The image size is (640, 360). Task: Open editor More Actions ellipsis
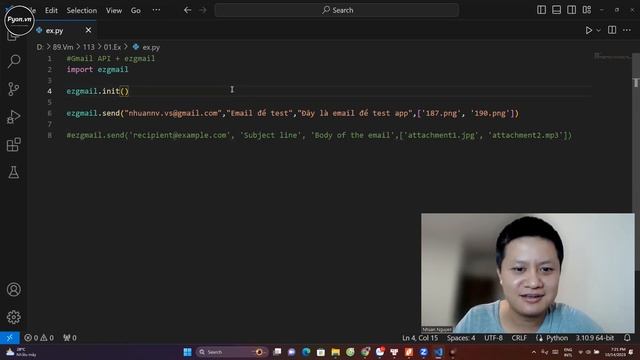pyautogui.click(x=627, y=30)
